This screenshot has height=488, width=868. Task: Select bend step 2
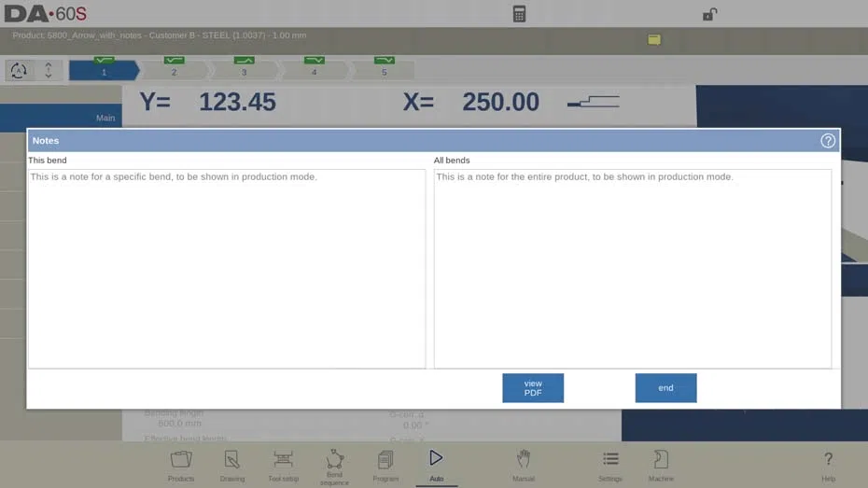coord(174,71)
